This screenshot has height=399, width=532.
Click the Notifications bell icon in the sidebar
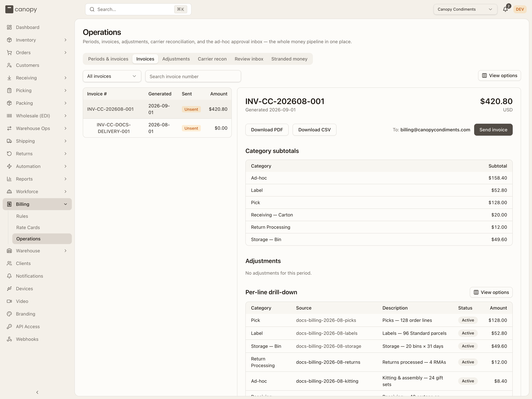pyautogui.click(x=9, y=276)
